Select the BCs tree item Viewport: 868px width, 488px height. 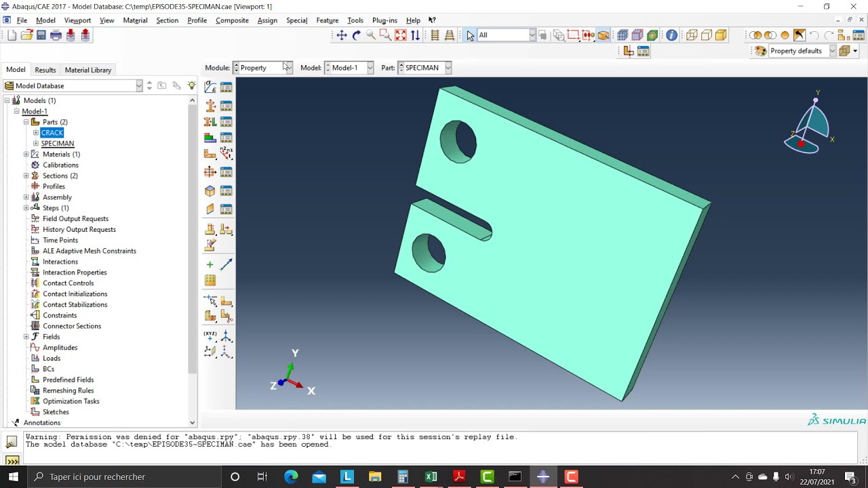coord(48,369)
